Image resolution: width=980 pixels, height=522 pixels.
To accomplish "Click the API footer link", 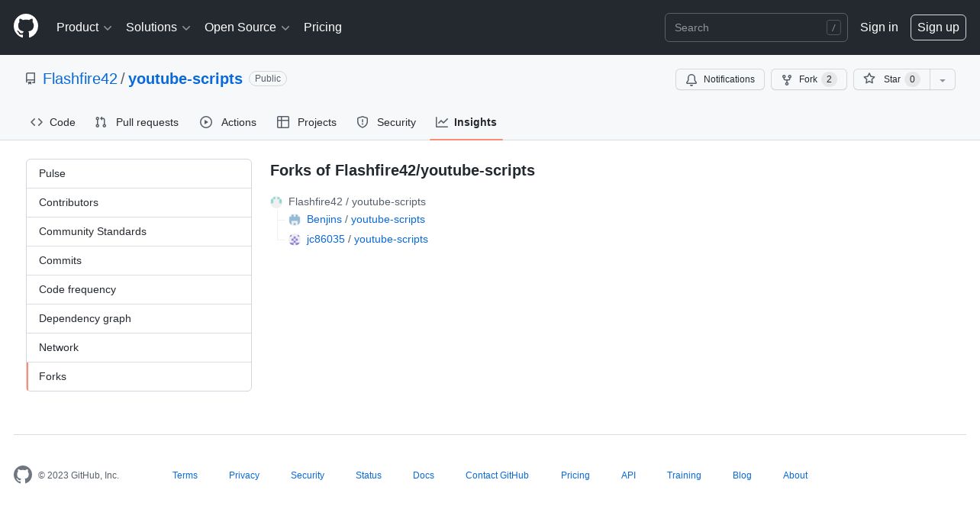I will [628, 475].
